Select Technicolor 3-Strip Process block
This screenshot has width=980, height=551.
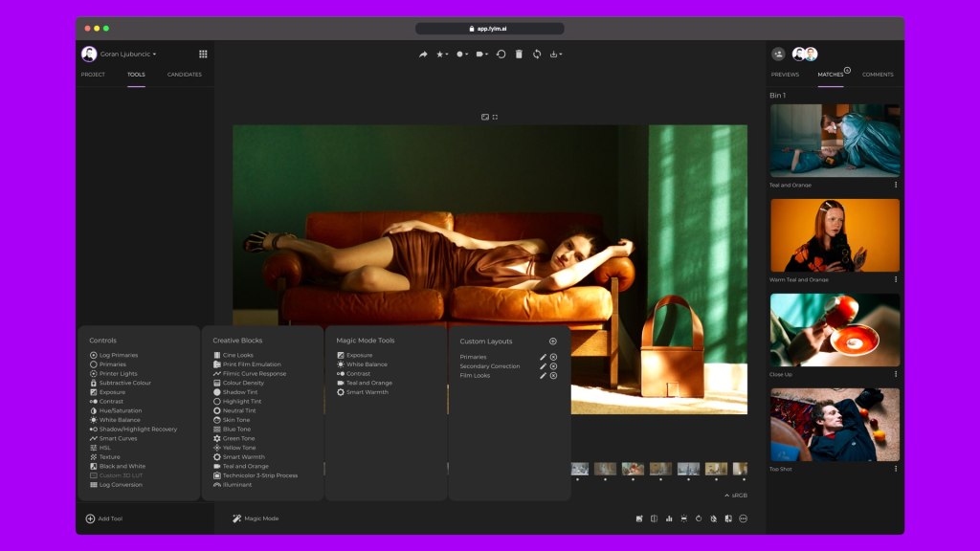(x=255, y=475)
